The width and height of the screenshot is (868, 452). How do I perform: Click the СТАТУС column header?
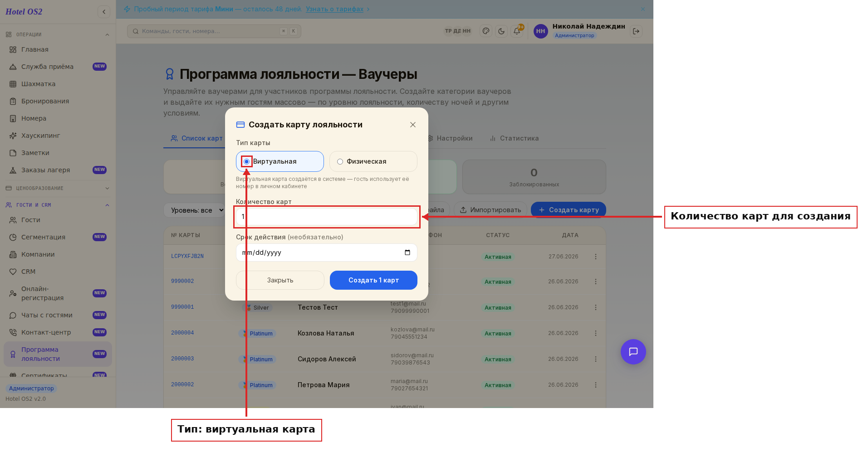point(498,235)
